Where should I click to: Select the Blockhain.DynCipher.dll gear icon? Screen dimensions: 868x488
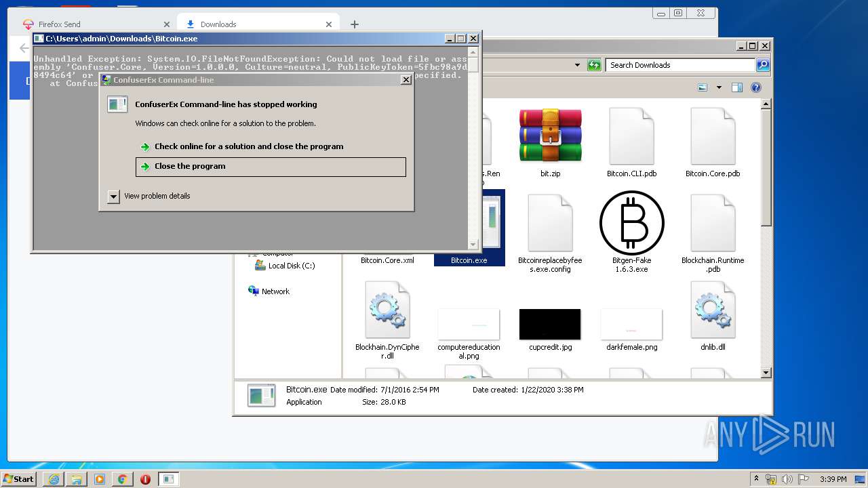(x=387, y=310)
